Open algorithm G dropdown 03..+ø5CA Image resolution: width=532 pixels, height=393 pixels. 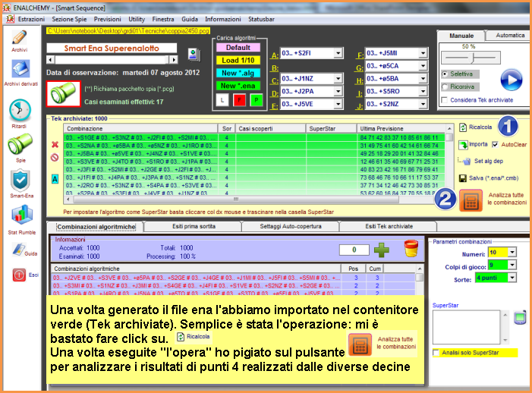pyautogui.click(x=423, y=66)
